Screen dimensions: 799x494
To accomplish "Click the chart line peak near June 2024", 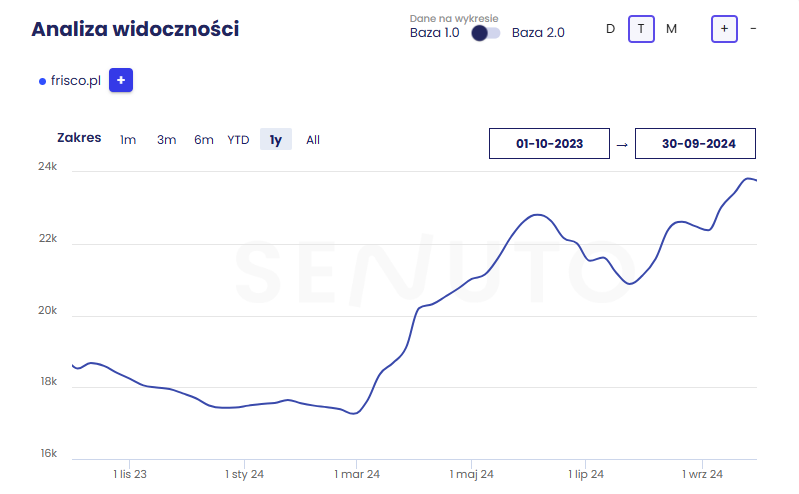I will tap(538, 215).
